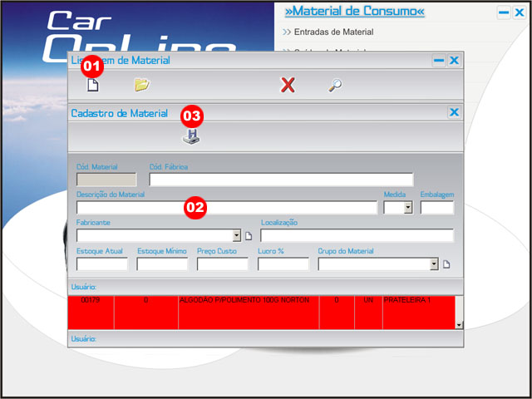Click the Localização text field
This screenshot has width=532, height=399.
[x=357, y=235]
